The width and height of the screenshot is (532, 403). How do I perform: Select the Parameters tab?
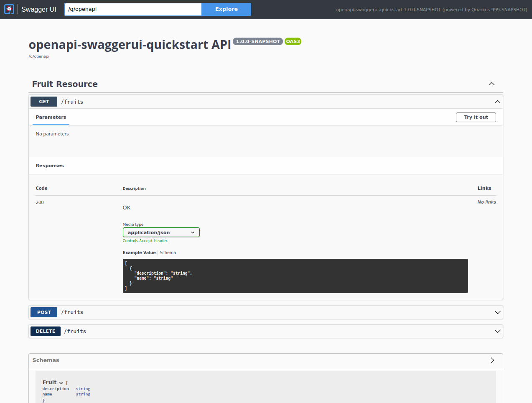51,117
